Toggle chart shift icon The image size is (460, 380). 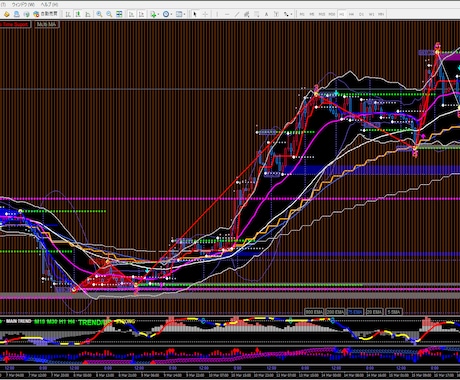pos(141,14)
